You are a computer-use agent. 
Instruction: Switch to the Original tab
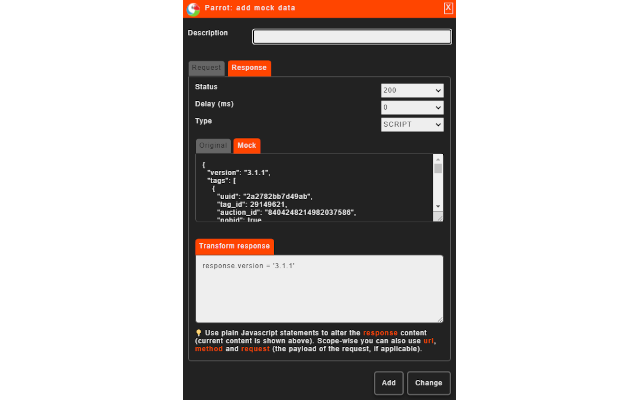pos(213,146)
